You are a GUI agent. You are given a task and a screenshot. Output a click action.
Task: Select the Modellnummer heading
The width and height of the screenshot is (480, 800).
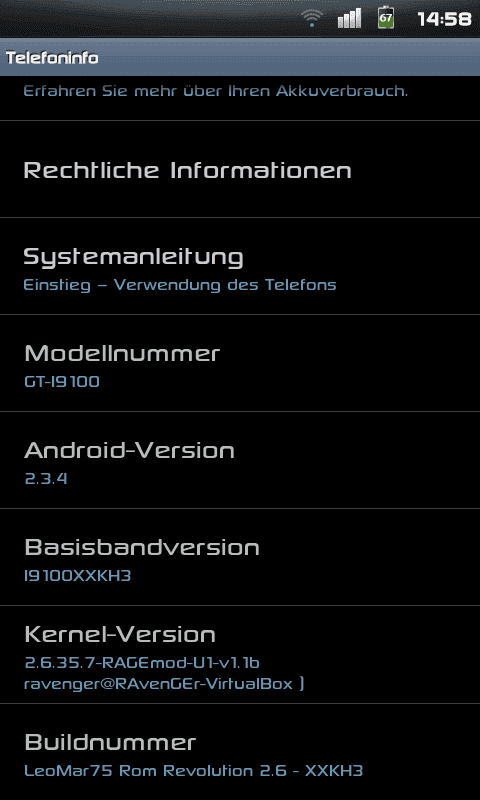pyautogui.click(x=122, y=354)
